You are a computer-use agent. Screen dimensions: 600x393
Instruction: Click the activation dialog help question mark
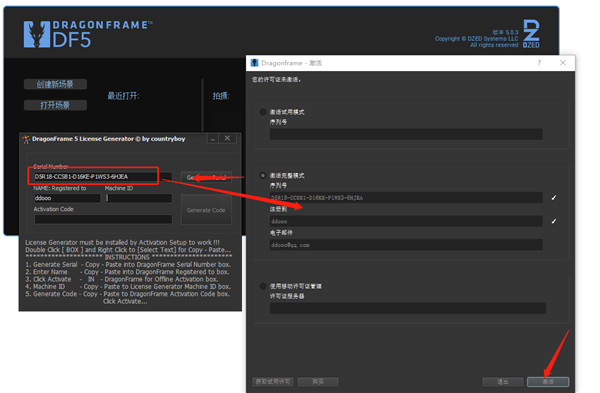(x=539, y=63)
